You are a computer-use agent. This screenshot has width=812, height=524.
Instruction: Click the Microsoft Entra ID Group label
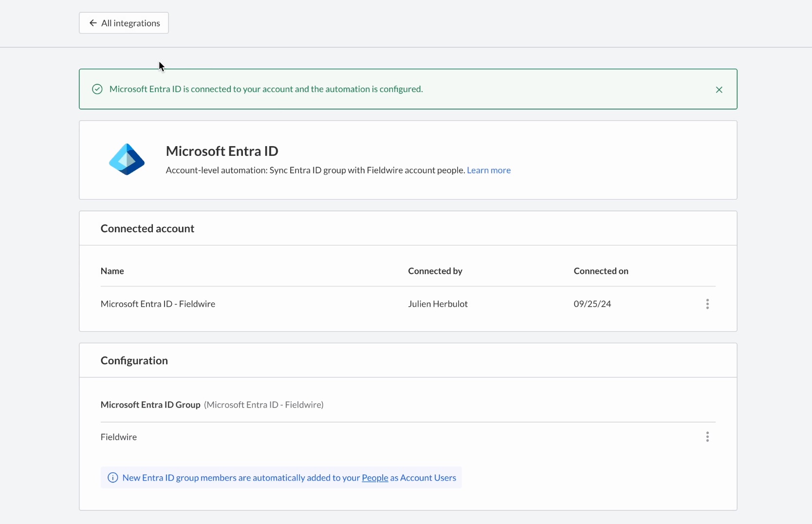click(150, 405)
